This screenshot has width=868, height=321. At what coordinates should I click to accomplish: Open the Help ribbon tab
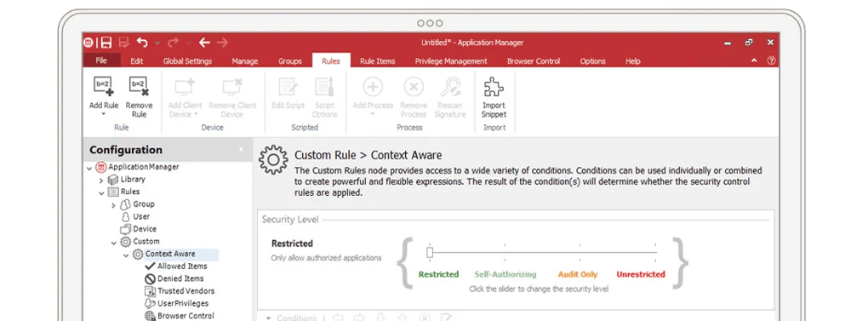(x=633, y=61)
